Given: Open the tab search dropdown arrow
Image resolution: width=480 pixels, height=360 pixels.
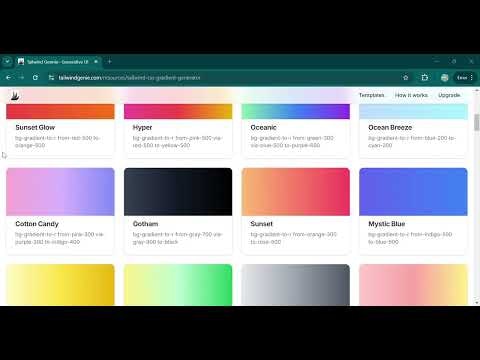Looking at the screenshot, I should [x=7, y=62].
